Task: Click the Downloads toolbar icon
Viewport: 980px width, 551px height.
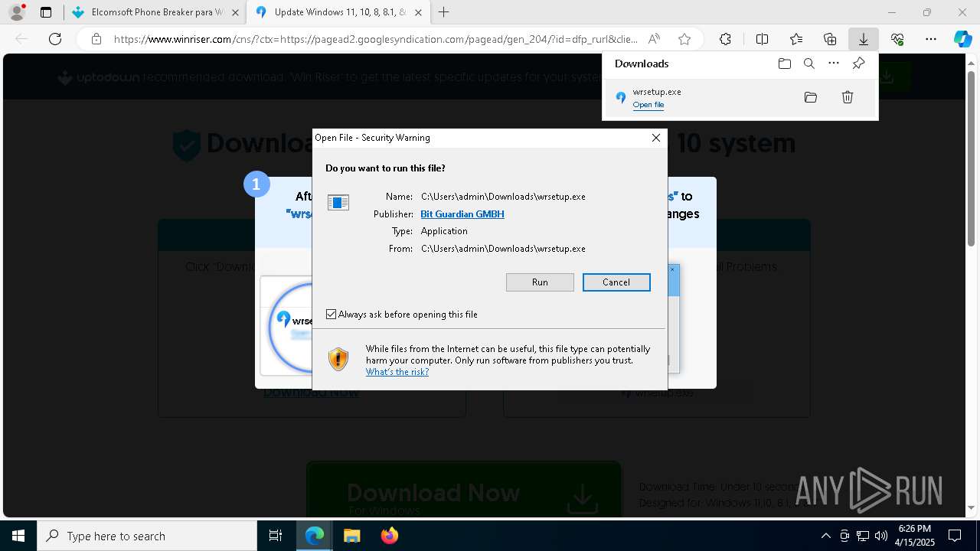Action: pos(863,39)
